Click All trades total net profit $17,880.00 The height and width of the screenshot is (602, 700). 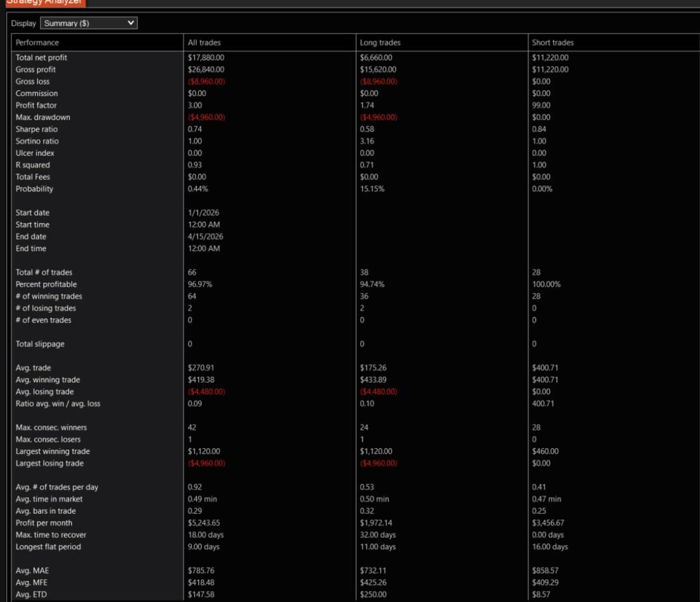coord(206,58)
